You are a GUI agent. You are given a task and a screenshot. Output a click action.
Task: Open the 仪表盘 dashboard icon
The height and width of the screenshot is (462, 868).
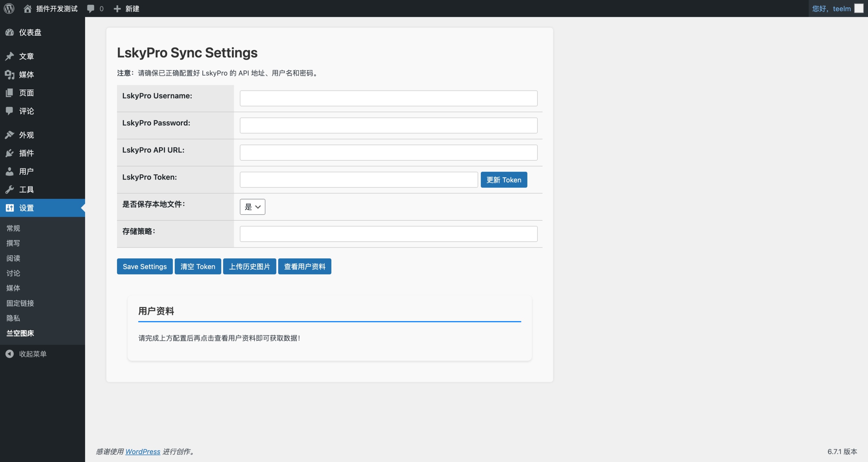(x=9, y=32)
